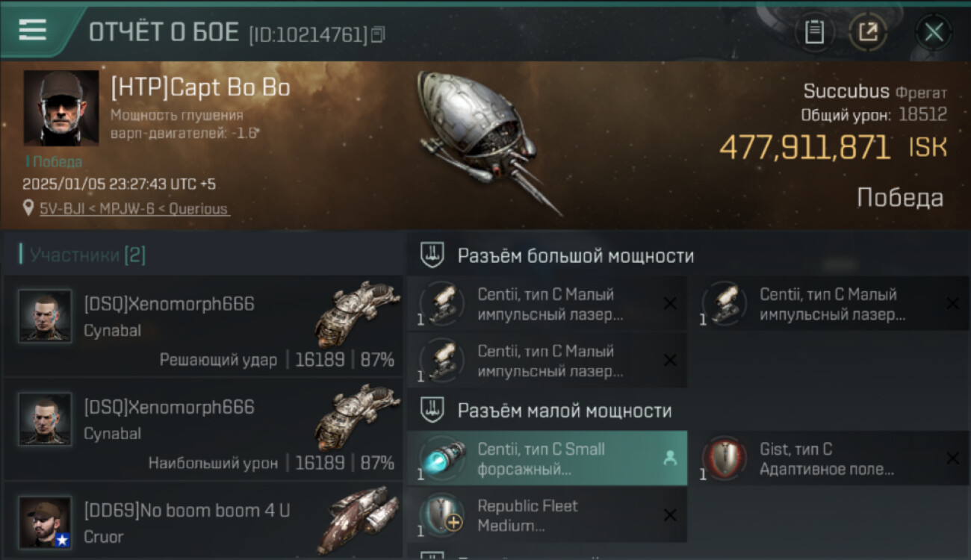The height and width of the screenshot is (560, 971).
Task: Open the clipboard report icon
Action: coord(814,32)
